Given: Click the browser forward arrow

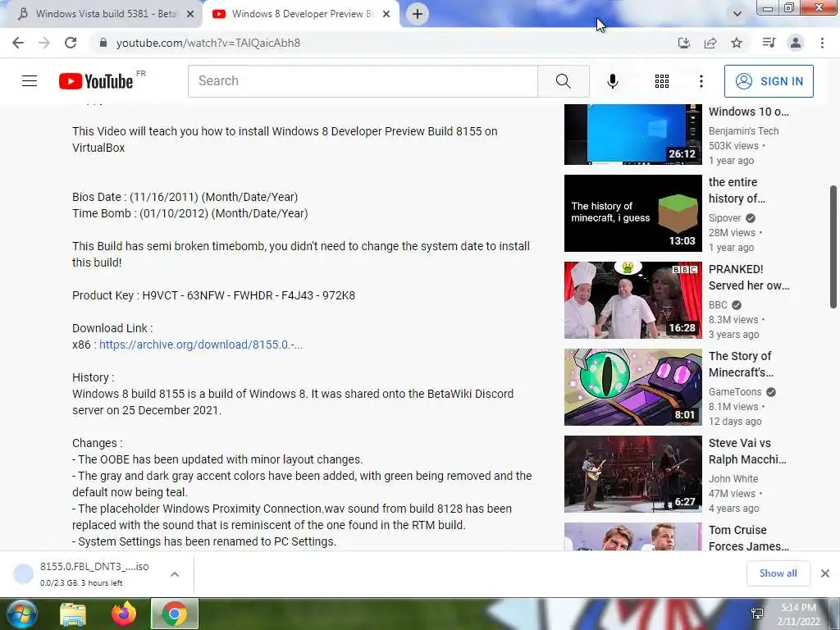Looking at the screenshot, I should point(44,43).
